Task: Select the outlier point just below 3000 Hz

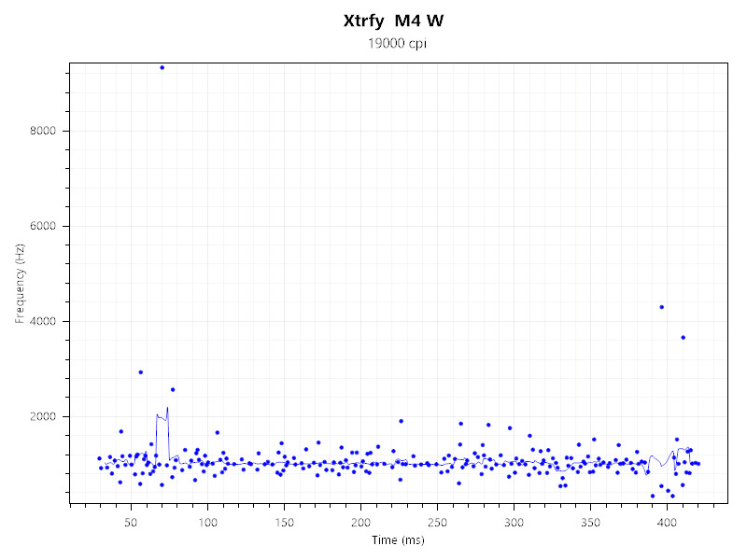Action: [x=140, y=371]
